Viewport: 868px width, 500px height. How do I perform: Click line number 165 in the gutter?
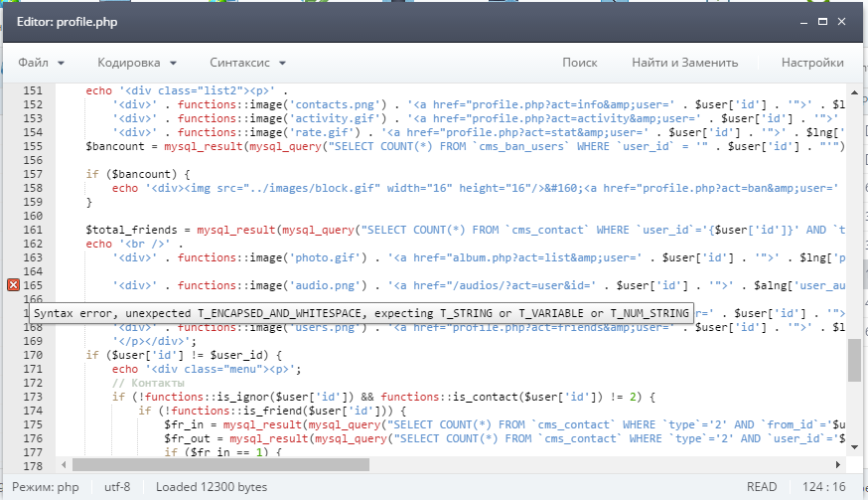34,286
